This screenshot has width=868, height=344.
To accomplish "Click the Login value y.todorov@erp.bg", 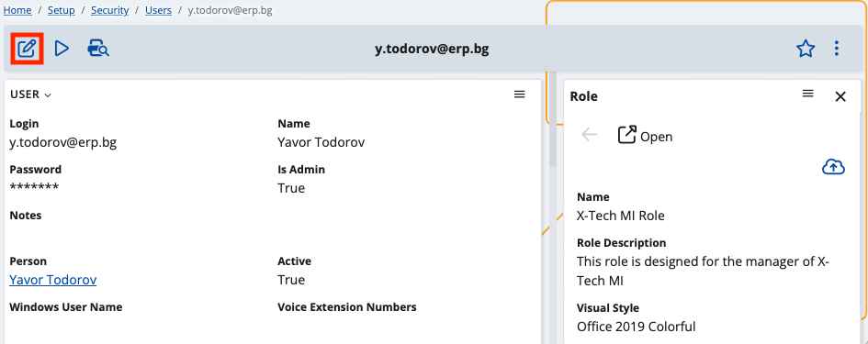I will tap(63, 143).
